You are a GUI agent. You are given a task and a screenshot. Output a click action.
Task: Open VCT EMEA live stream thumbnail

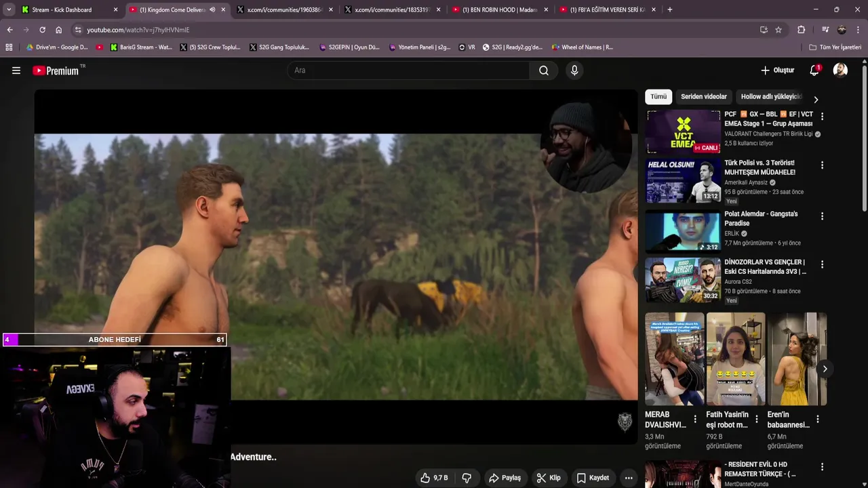point(684,132)
